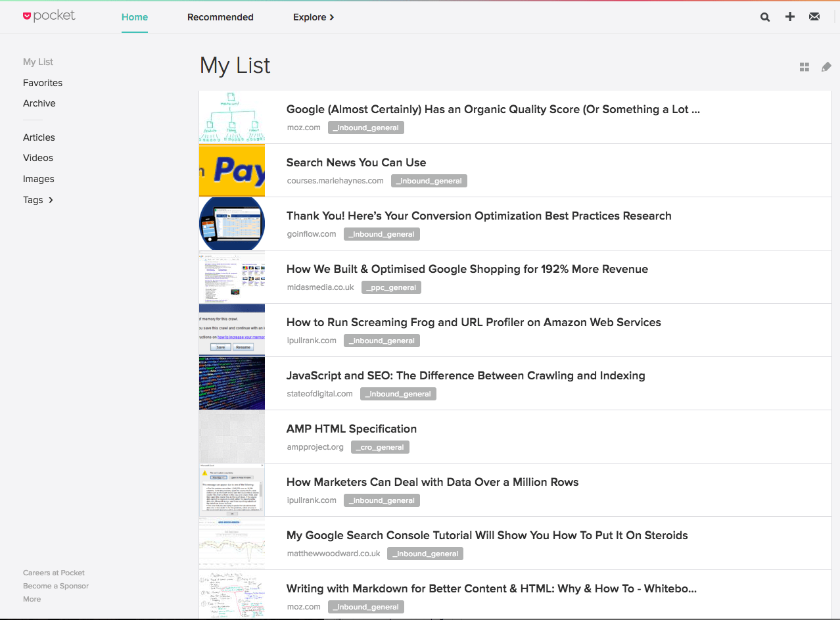
Task: Expand the Explore menu
Action: tap(314, 17)
